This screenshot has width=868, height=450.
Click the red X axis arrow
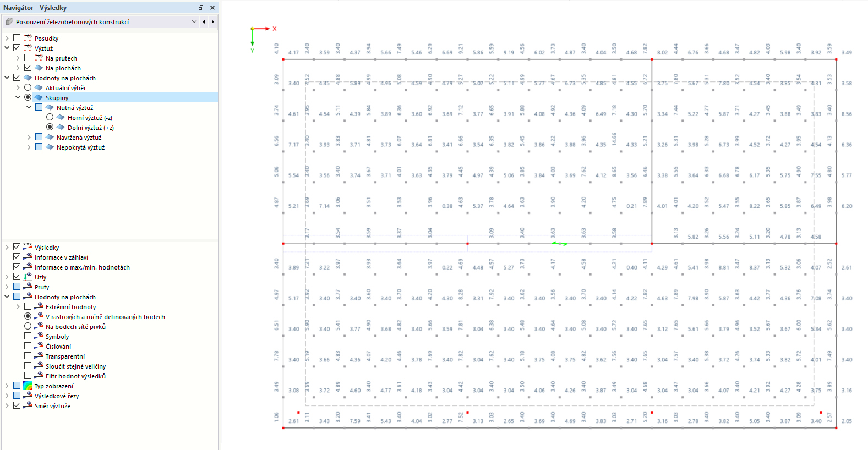[x=262, y=28]
